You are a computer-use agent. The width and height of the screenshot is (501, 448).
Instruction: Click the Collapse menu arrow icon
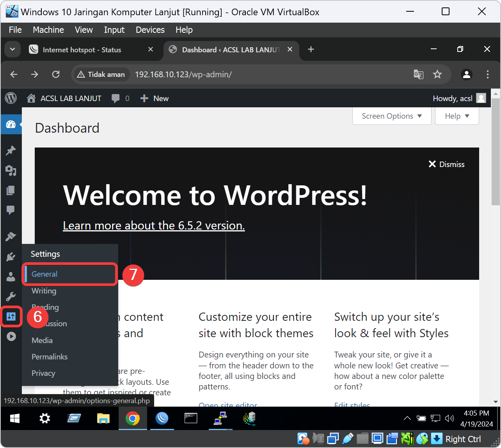11,336
